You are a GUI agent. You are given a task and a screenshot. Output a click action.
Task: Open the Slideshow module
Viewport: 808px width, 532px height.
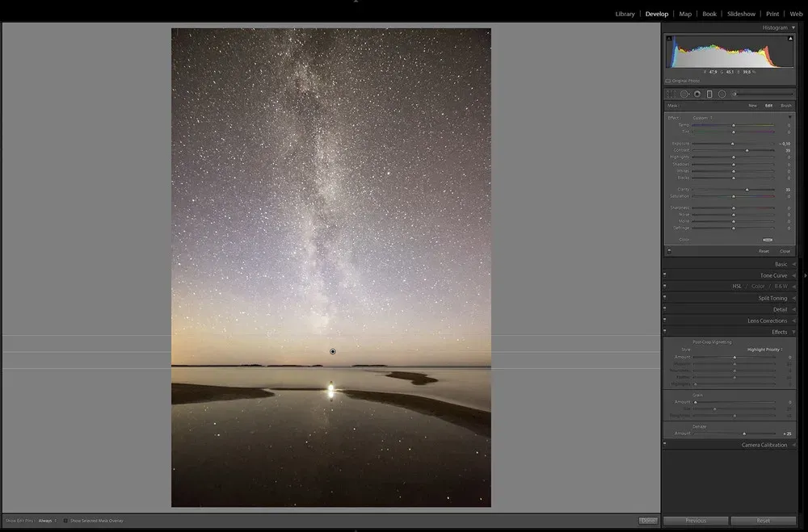[741, 14]
